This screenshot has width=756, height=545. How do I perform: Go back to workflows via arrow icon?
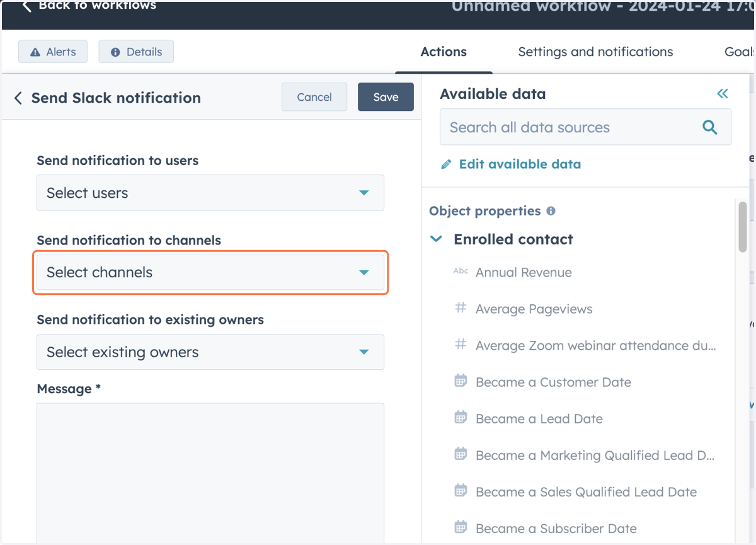point(26,6)
